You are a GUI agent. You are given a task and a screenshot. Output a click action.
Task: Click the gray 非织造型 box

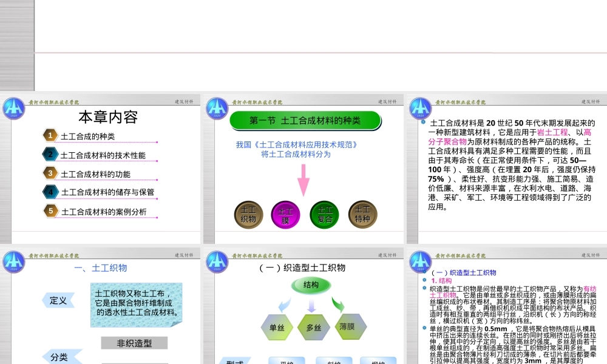(134, 343)
